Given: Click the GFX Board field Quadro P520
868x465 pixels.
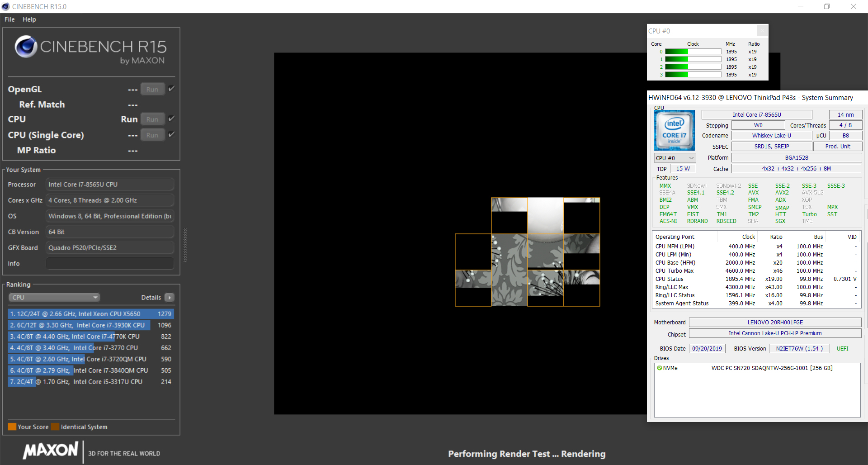Looking at the screenshot, I should (110, 248).
